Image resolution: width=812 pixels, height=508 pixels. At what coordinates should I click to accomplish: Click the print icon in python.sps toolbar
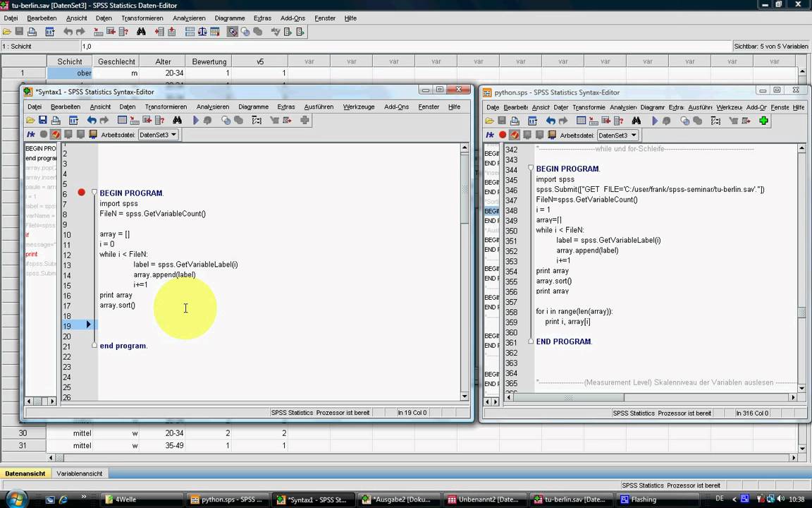pos(515,121)
